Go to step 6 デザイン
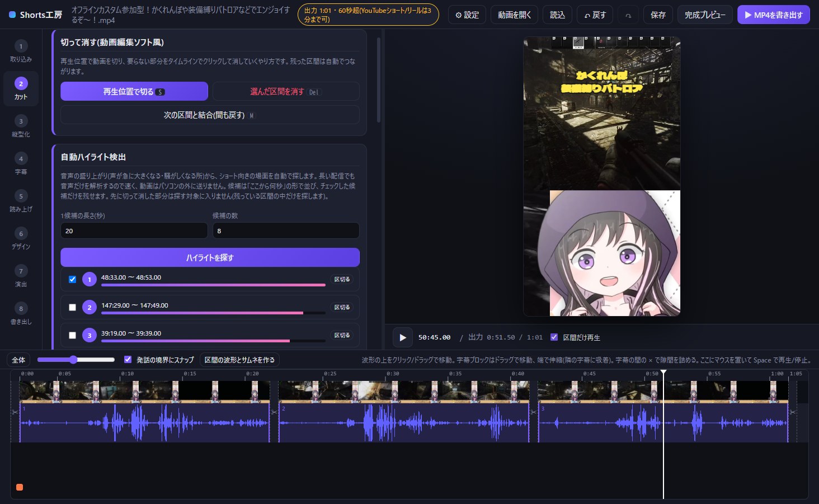The width and height of the screenshot is (819, 504). point(21,239)
